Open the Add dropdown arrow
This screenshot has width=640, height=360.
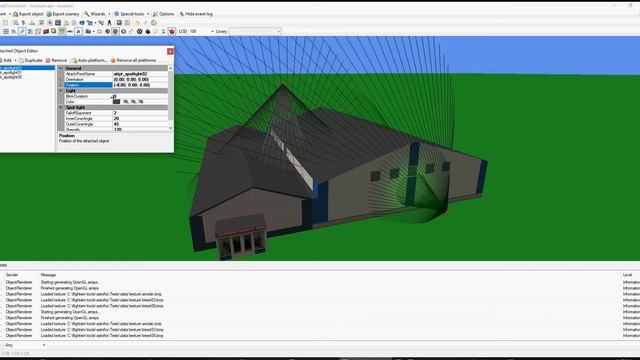point(16,60)
